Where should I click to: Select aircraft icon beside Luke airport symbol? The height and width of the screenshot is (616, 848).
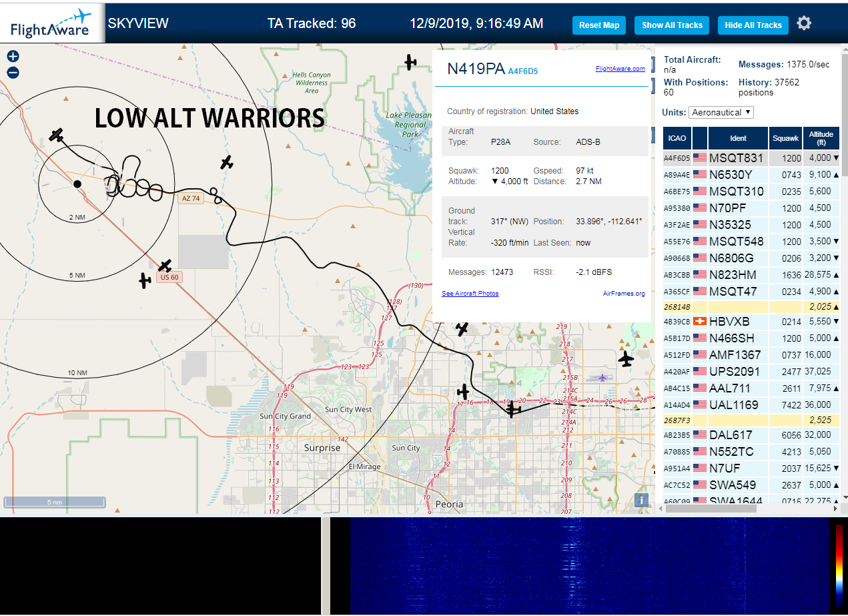626,360
